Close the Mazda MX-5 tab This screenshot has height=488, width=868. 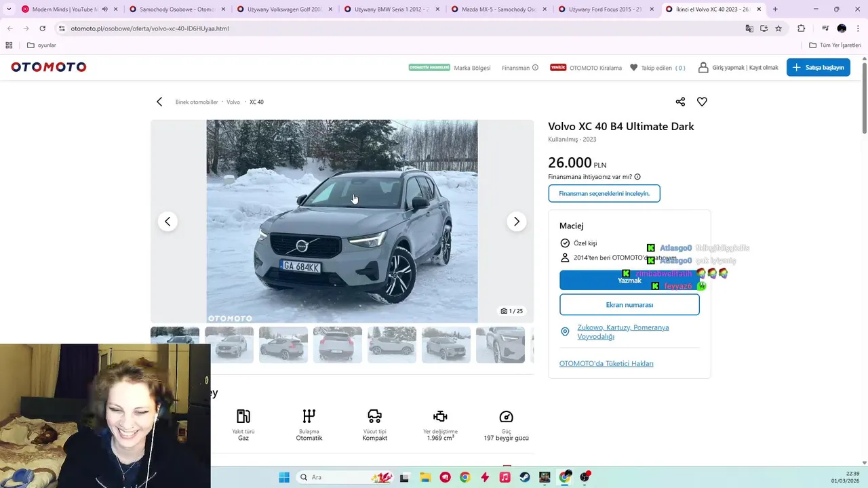point(545,9)
